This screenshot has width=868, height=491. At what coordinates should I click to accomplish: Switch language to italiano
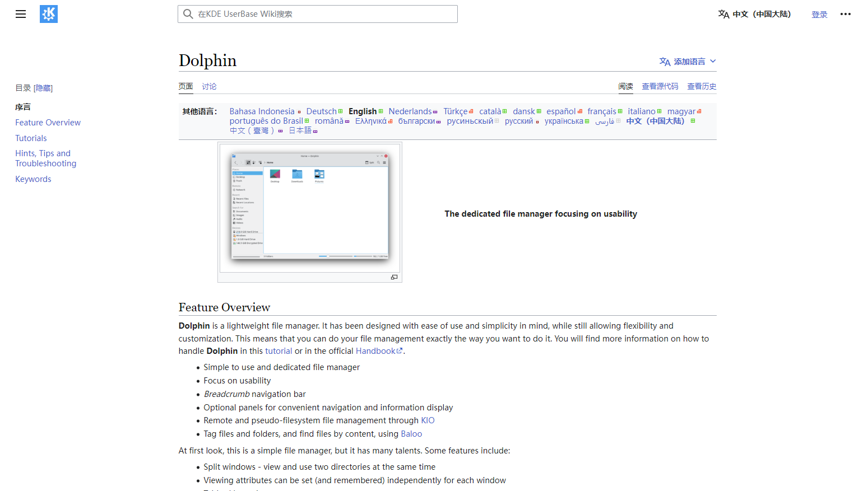coord(642,111)
